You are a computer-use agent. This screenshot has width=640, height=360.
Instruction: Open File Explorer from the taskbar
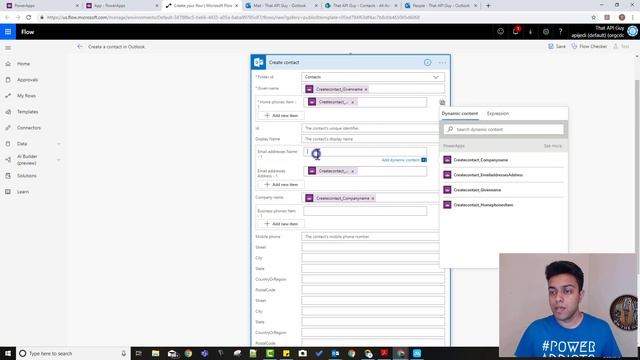point(156,353)
